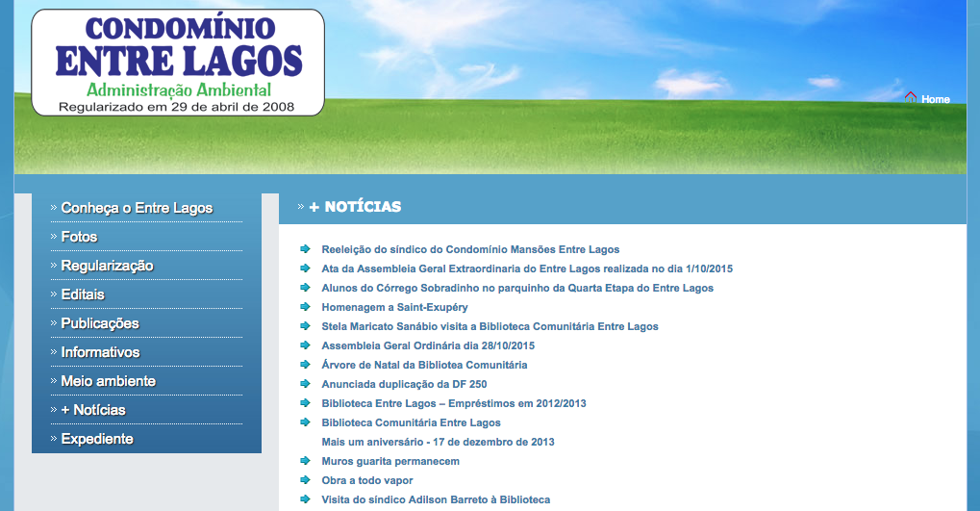Open Publicações from the sidebar
The width and height of the screenshot is (980, 511).
[x=100, y=323]
